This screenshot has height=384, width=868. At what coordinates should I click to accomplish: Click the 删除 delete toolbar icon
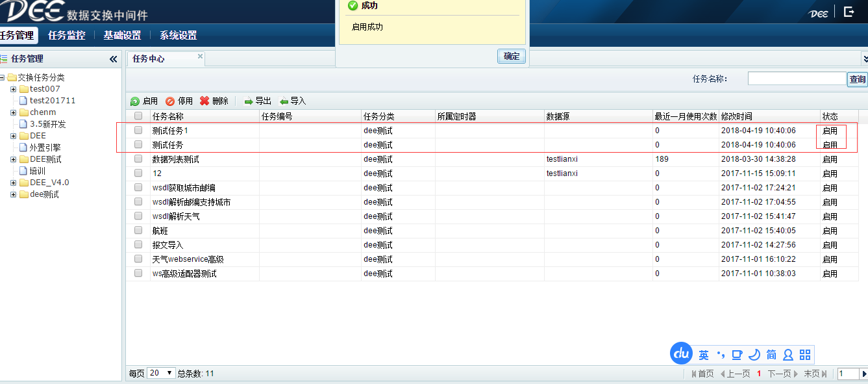point(205,101)
